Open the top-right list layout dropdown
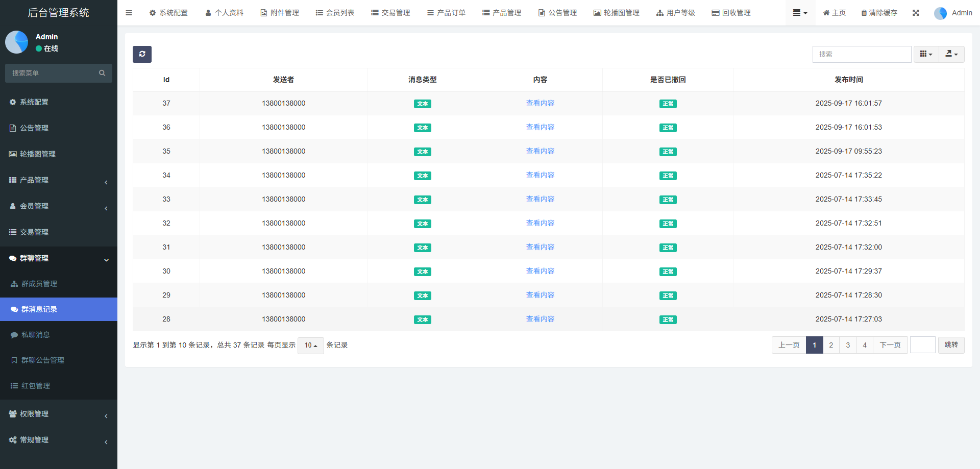The height and width of the screenshot is (469, 980). tap(799, 13)
